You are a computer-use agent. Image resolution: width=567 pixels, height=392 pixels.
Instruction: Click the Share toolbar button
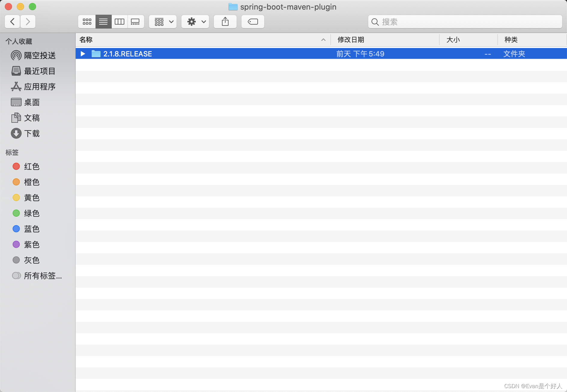tap(225, 22)
